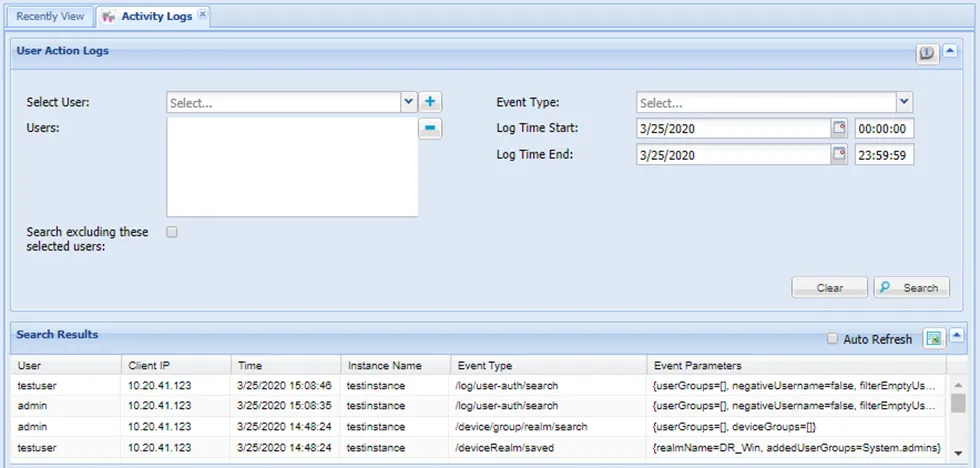Collapse the User Action Logs panel
This screenshot has width=980, height=468.
950,51
